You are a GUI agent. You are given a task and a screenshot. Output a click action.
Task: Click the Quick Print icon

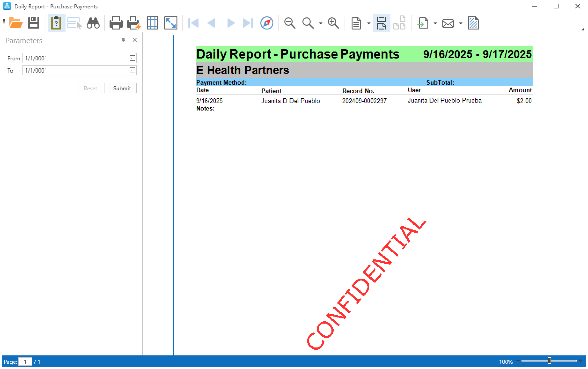134,23
